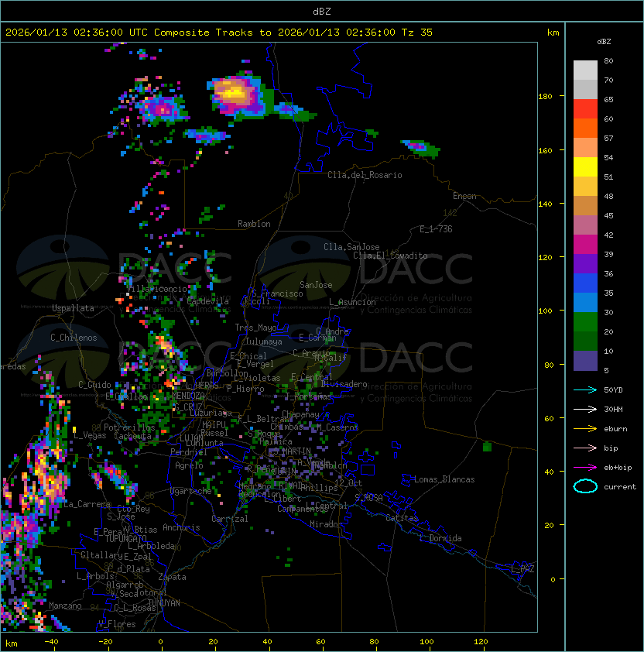Click the 'Mirador' place label
644x652 pixels.
tap(326, 524)
